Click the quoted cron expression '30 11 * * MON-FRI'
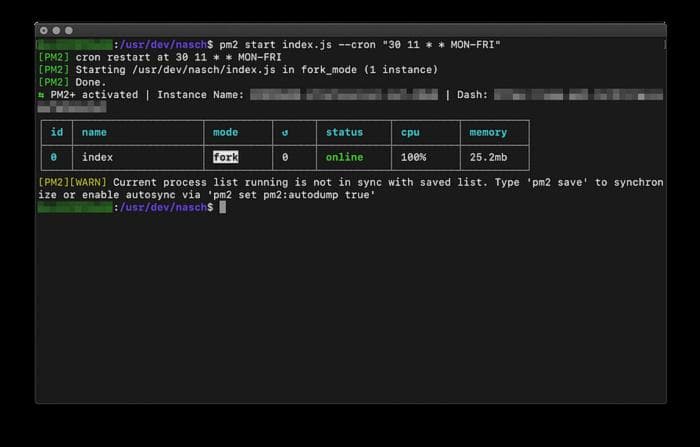 (442, 45)
